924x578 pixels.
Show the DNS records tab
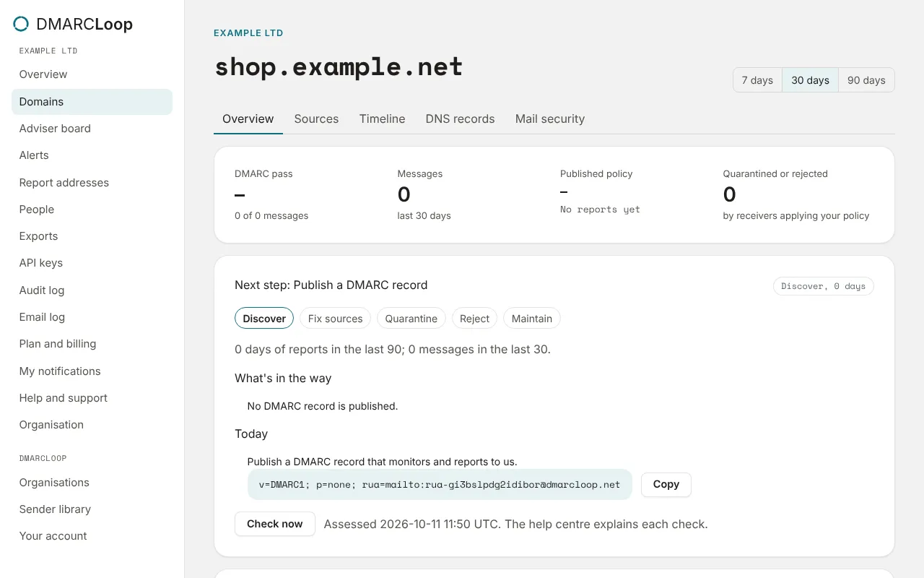(460, 119)
